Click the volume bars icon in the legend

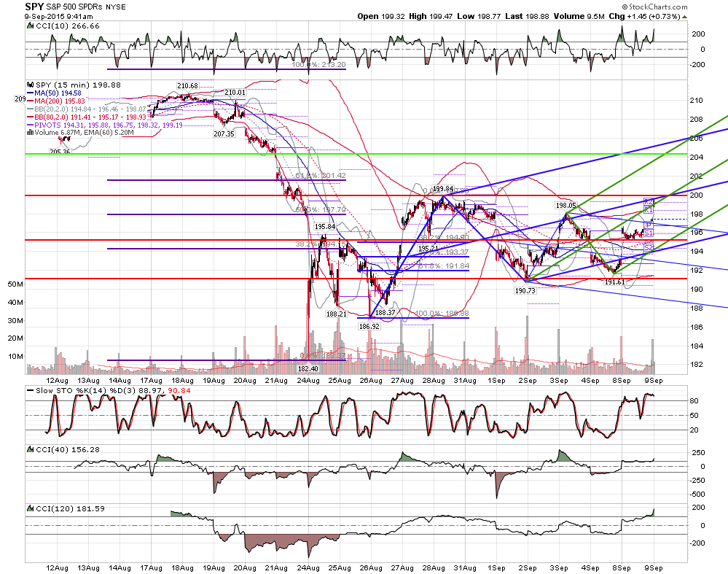(x=30, y=133)
